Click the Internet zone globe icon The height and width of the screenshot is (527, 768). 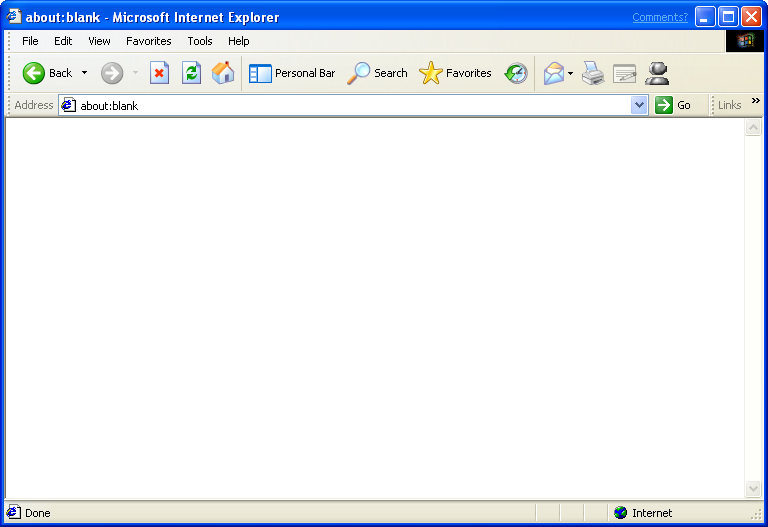coord(621,513)
